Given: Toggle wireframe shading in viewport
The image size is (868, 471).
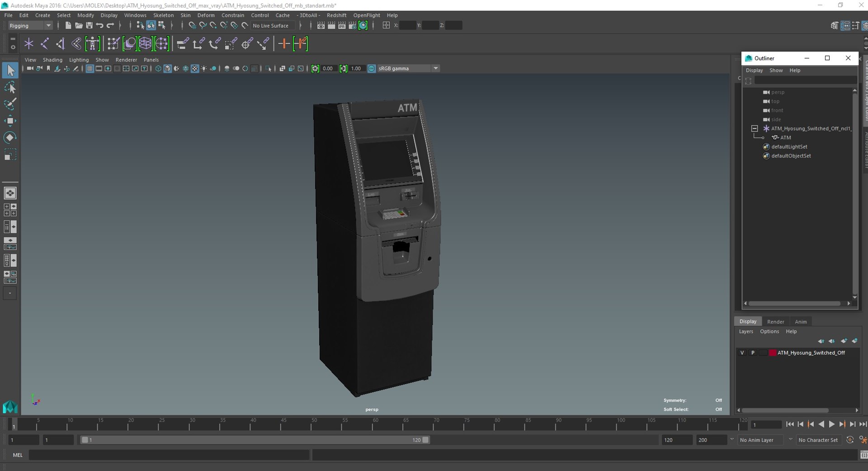Looking at the screenshot, I should pos(158,69).
